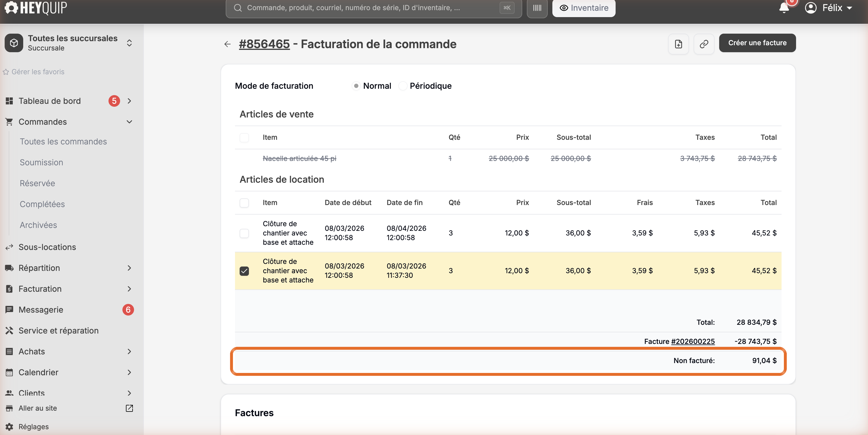Image resolution: width=868 pixels, height=435 pixels.
Task: Expand the Répartition chevron
Action: click(129, 268)
